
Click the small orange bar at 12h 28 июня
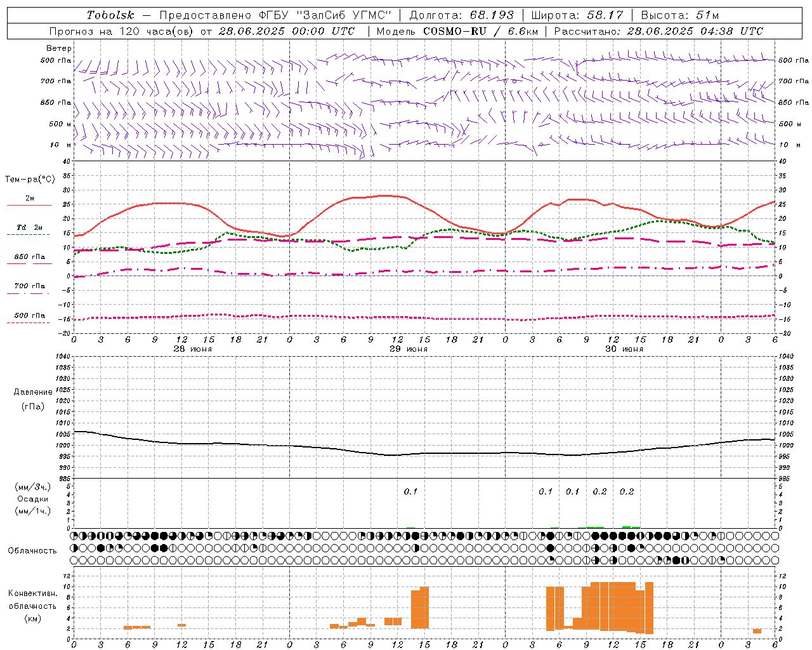point(181,625)
